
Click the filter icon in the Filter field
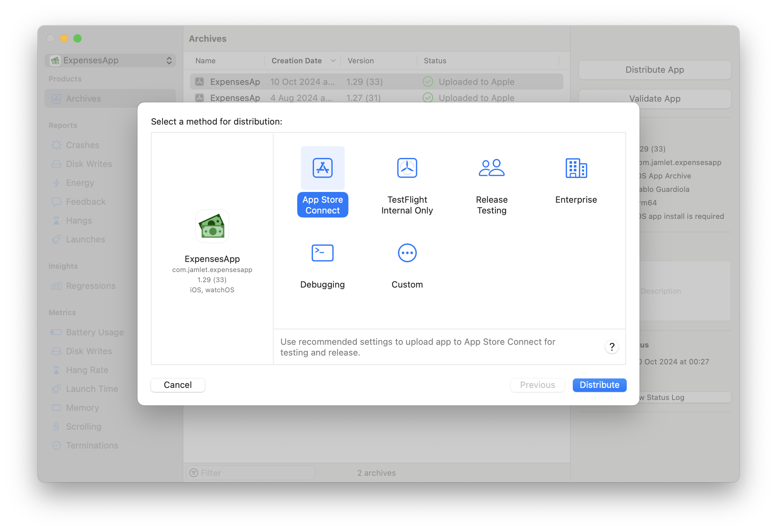[x=194, y=473]
